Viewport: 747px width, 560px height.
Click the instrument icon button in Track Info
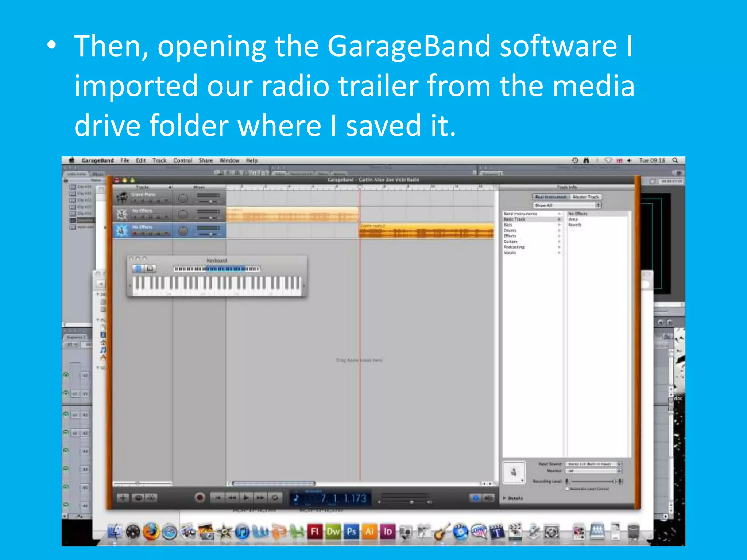pyautogui.click(x=514, y=472)
